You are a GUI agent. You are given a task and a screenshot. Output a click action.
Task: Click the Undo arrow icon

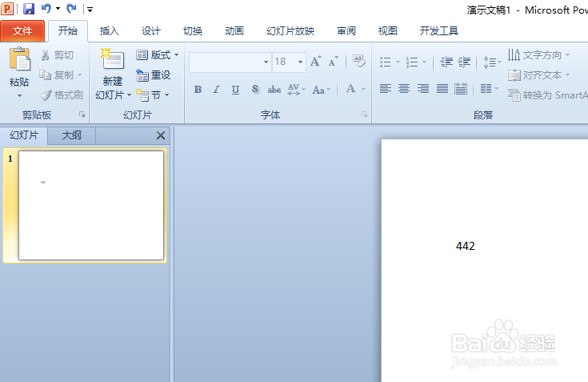[46, 8]
